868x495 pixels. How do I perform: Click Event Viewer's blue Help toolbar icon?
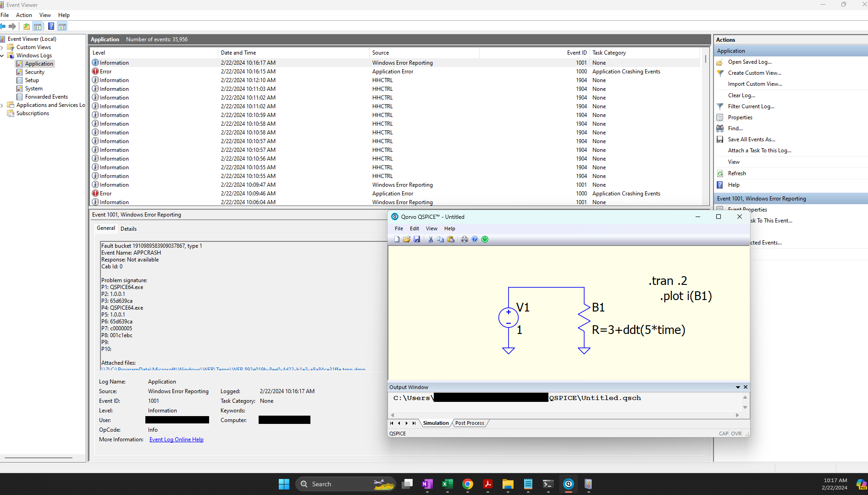[51, 26]
